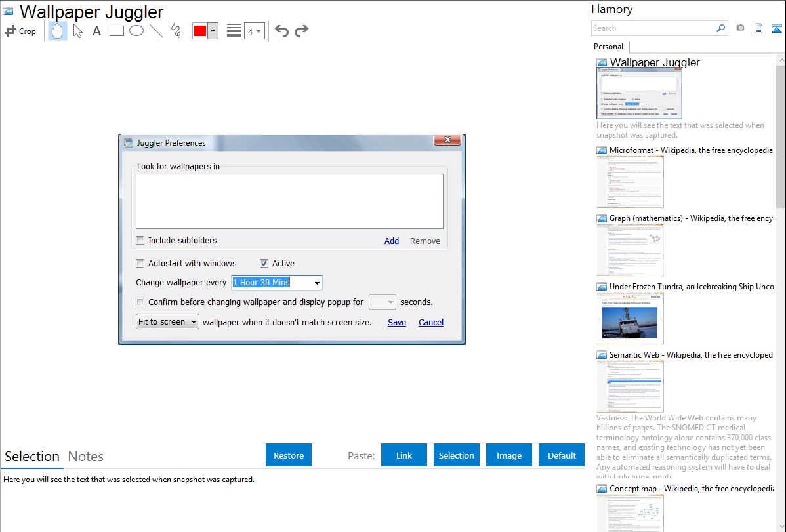Click icon beside Graph (mathematics) snapshot

[x=602, y=218]
